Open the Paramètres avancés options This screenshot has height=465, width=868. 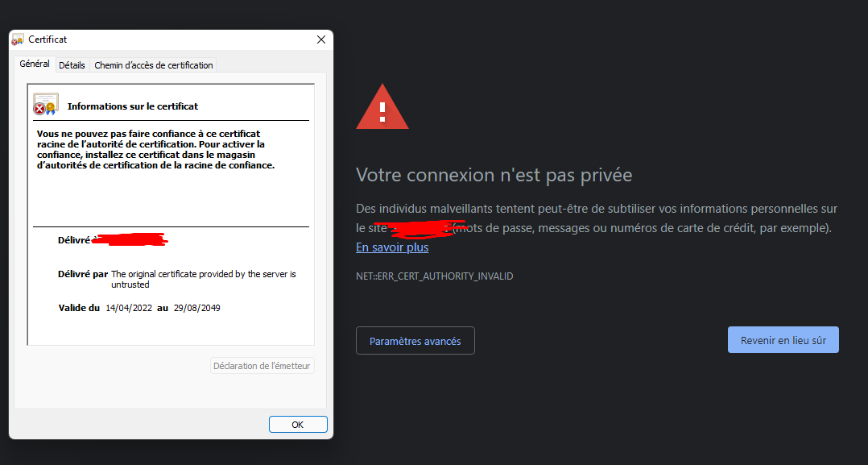click(x=415, y=341)
